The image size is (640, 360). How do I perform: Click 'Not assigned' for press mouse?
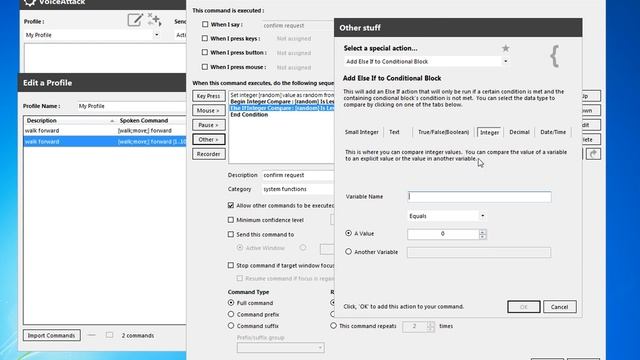pos(294,67)
